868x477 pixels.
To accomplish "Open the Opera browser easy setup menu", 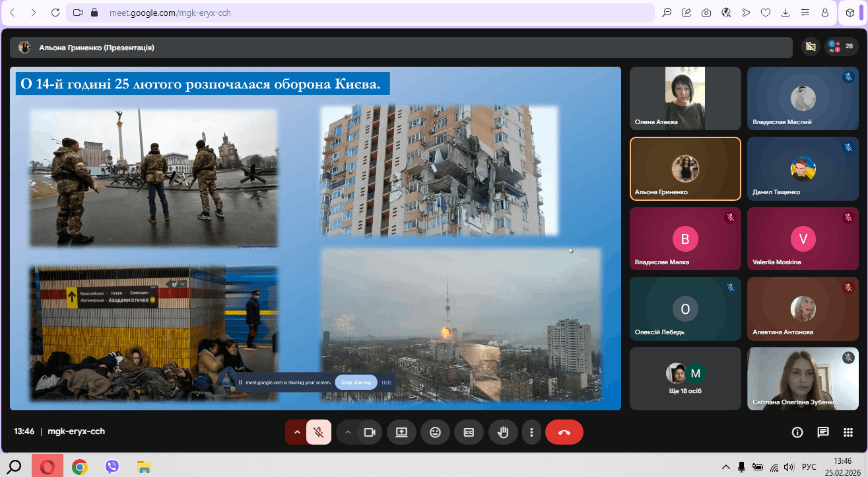I will (805, 13).
